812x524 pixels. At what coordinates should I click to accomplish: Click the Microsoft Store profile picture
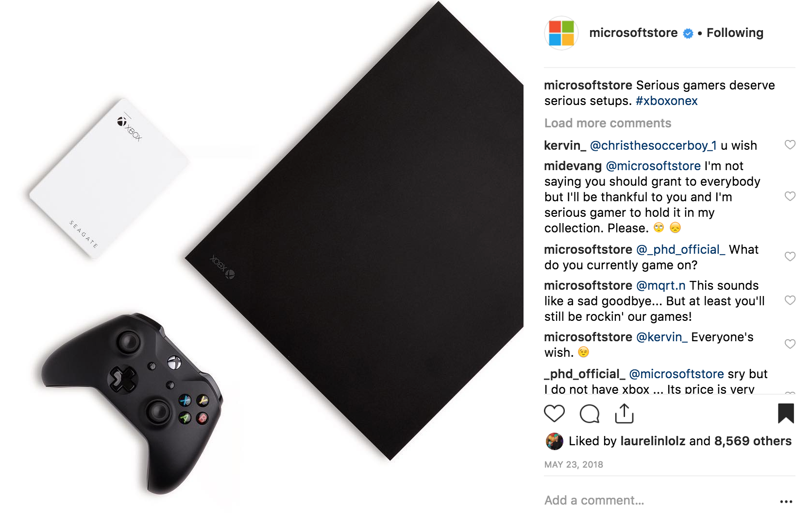(561, 33)
